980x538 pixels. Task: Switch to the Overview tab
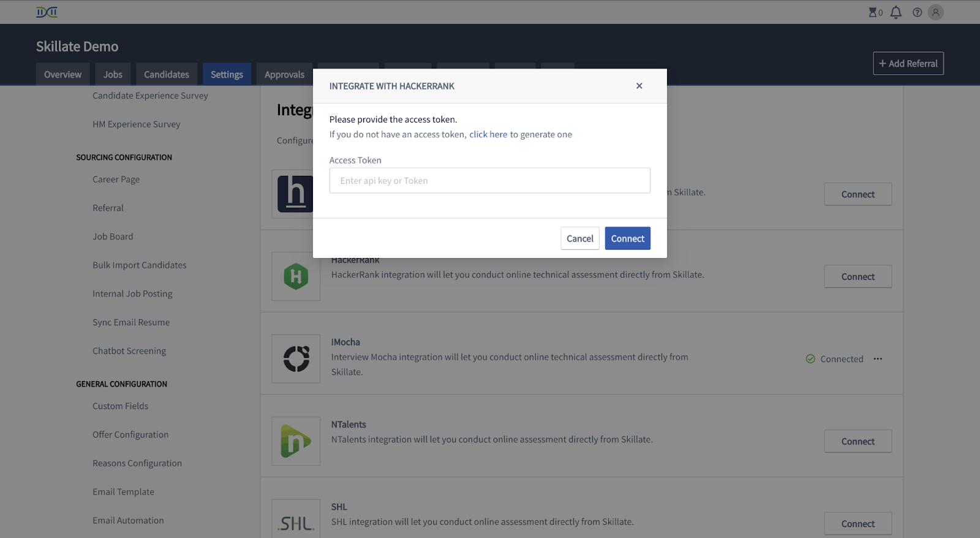click(62, 74)
